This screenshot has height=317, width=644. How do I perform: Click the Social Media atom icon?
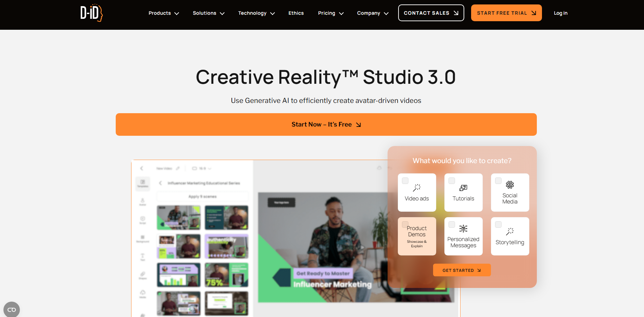(510, 185)
